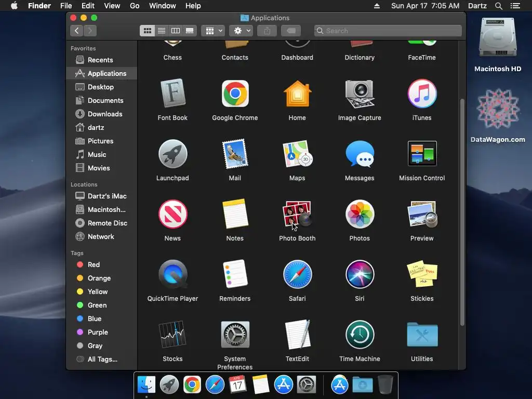This screenshot has width=532, height=399.
Task: Open the Go menu
Action: (135, 6)
